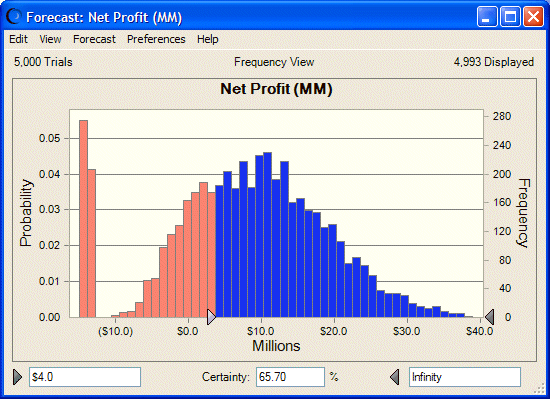
Task: Click the $4.0 lower bound field
Action: (x=85, y=377)
